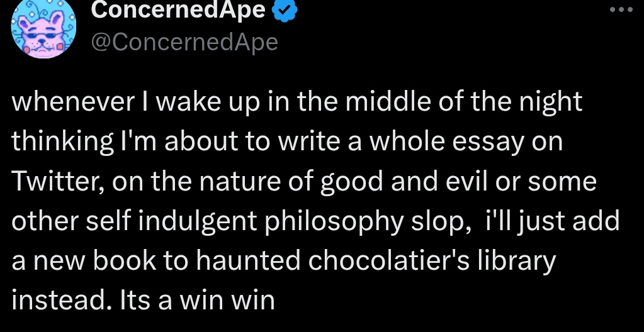Click the tweet's first line about waking up

pyautogui.click(x=296, y=102)
